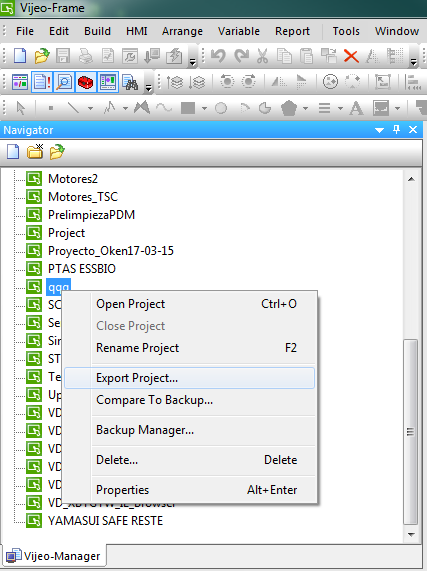Toggle the feedback zone panel icon

coord(42,82)
